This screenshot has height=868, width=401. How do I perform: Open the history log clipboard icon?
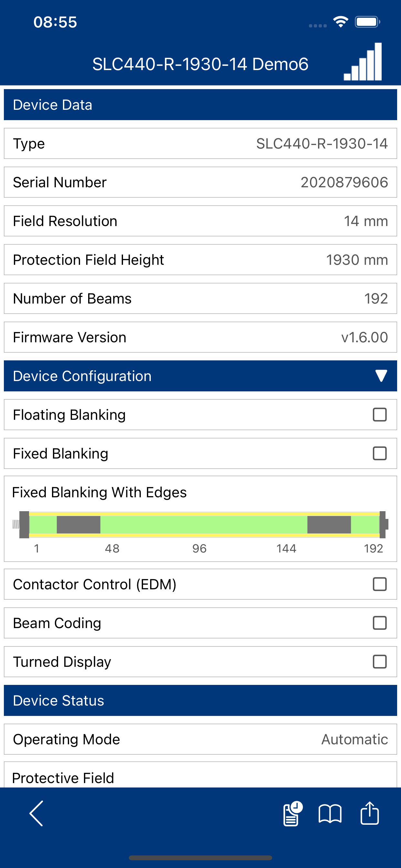click(x=293, y=813)
